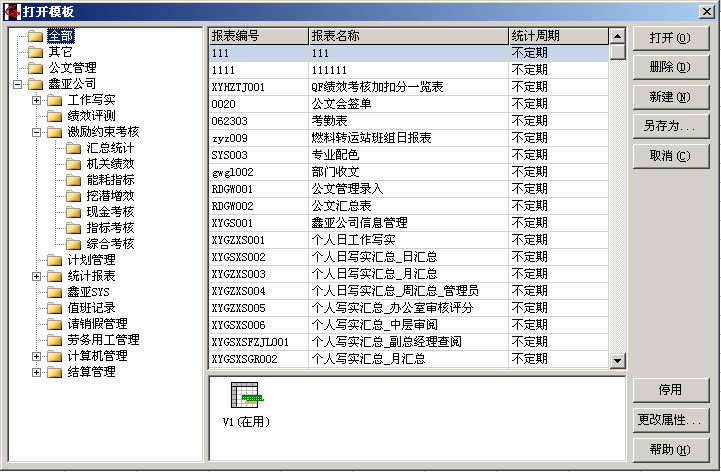Image resolution: width=721 pixels, height=472 pixels.
Task: Expand the 结算管理 tree node
Action: (x=37, y=372)
